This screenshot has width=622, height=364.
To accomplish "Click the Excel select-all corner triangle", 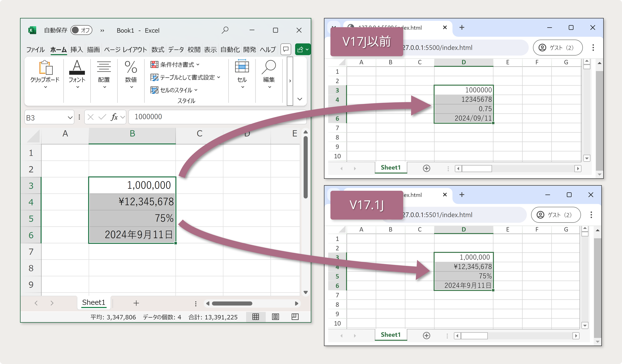I will click(33, 136).
